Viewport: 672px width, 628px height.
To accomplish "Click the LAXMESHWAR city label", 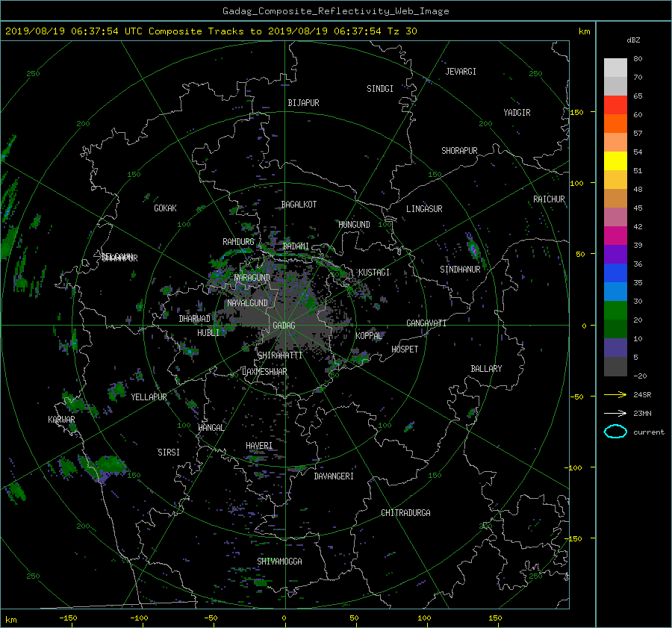I will [x=264, y=372].
